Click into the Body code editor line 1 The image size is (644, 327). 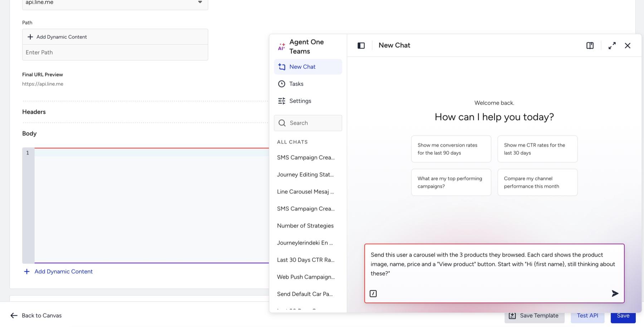pyautogui.click(x=152, y=153)
